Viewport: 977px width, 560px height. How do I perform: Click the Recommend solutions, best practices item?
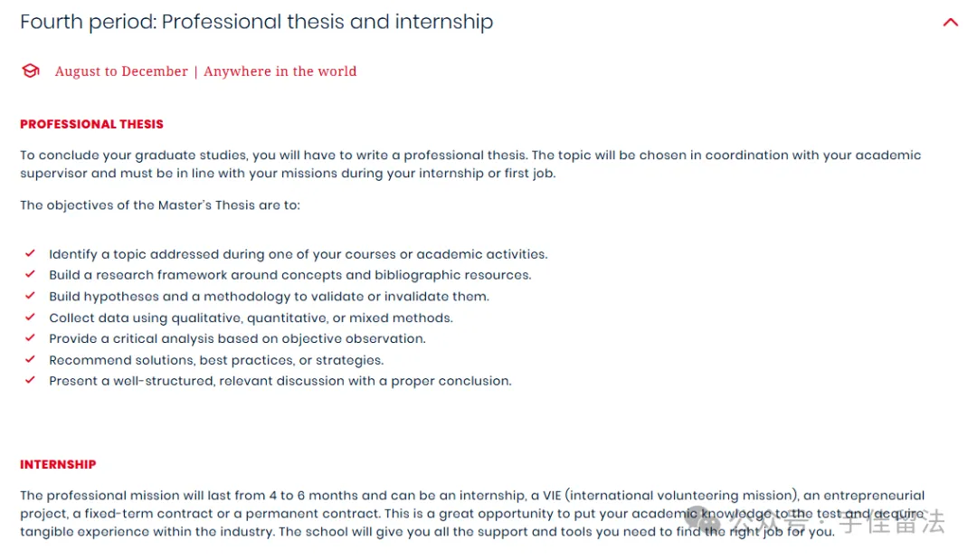tap(216, 360)
